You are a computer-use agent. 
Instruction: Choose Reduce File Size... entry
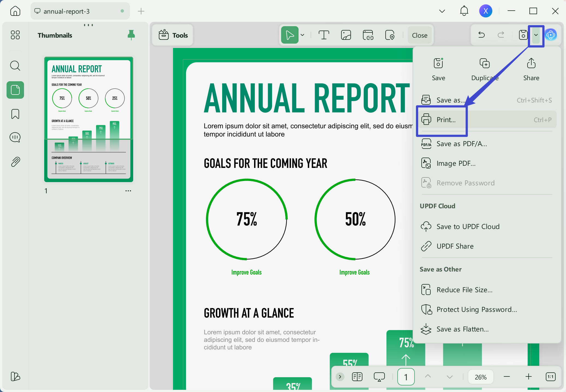click(487, 290)
